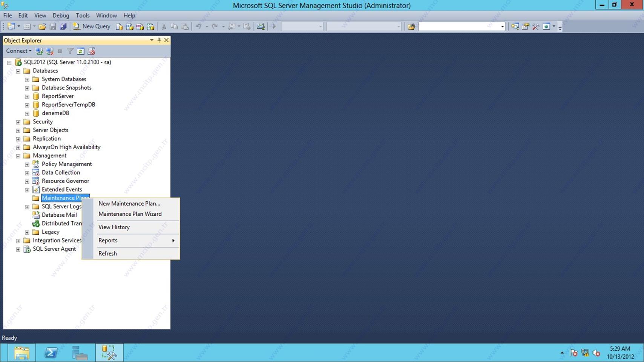Select ReportServerTempDB in the tree
Image resolution: width=644 pixels, height=362 pixels.
tap(68, 104)
